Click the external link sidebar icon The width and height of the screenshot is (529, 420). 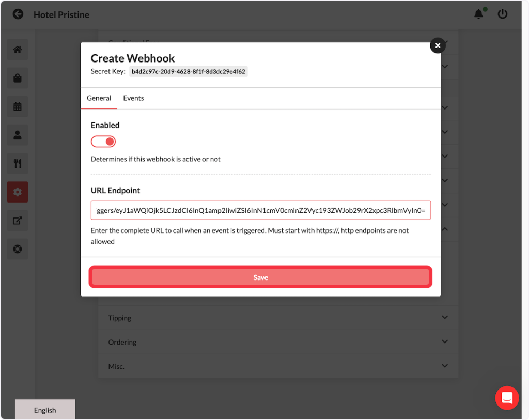(18, 221)
